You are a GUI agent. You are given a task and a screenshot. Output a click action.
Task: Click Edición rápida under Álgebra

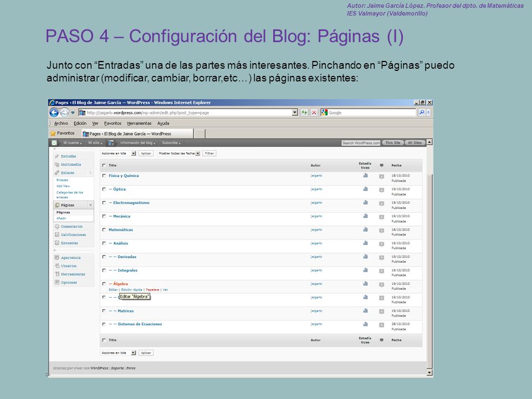coord(132,290)
